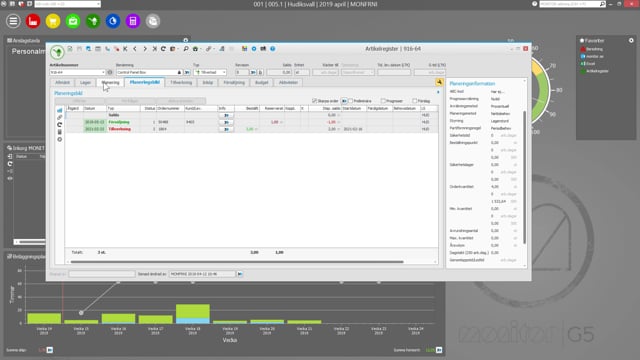Enable the Prognoser checkbox
The image size is (640, 360).
click(x=383, y=100)
